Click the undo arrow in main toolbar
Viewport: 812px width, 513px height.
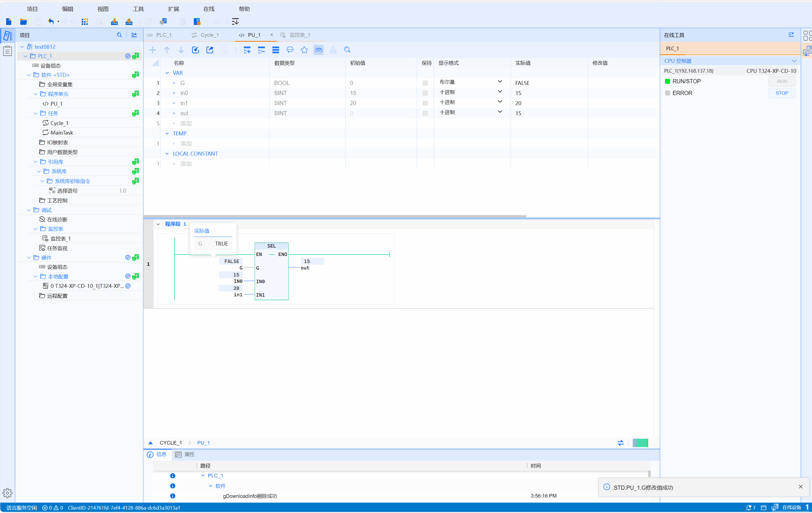[x=51, y=22]
